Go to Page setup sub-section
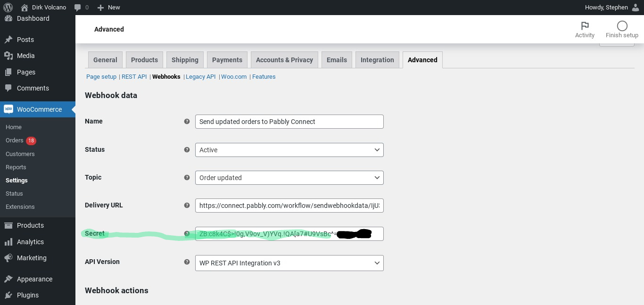 pos(101,77)
